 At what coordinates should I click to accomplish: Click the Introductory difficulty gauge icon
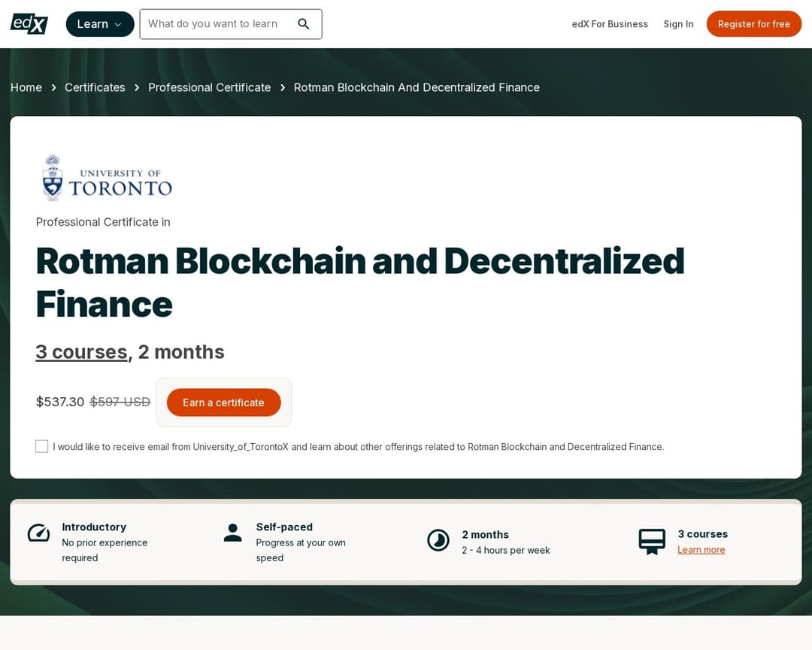(x=38, y=533)
